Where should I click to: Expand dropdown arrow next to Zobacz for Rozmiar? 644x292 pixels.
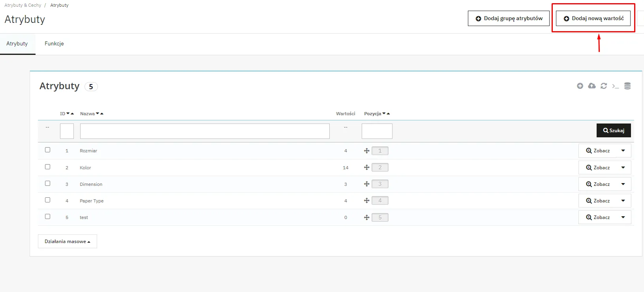pos(623,151)
